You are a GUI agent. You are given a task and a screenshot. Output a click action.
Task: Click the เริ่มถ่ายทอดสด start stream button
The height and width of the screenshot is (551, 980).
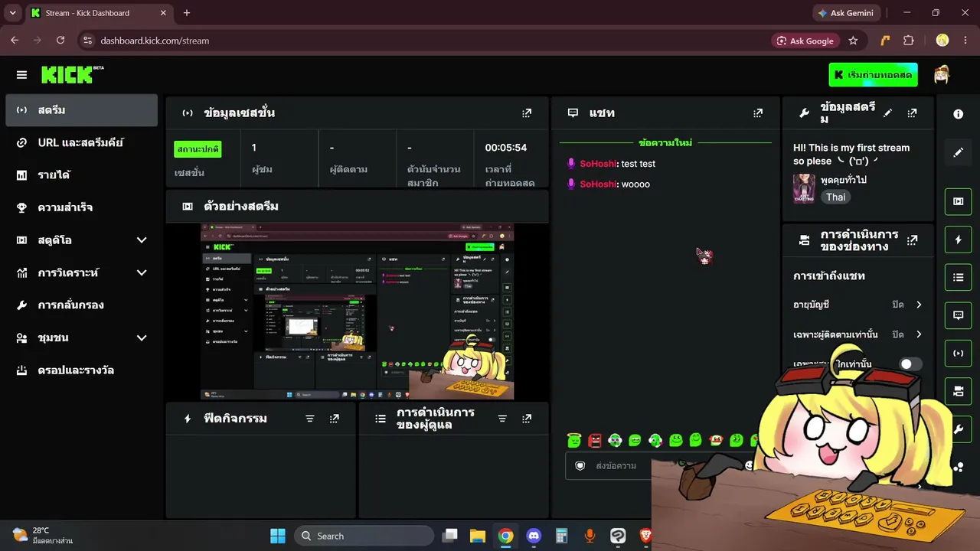pos(873,75)
